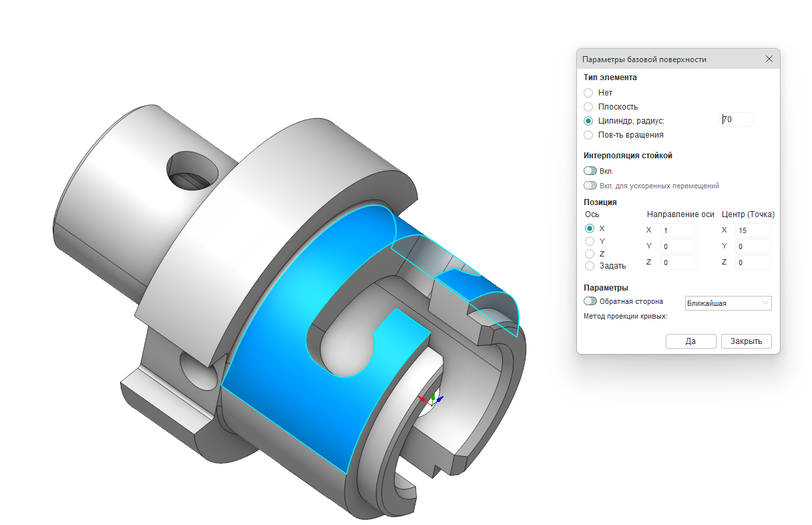Toggle 'Вкл. для ускоренных перемещений' switch
This screenshot has height=525, width=812.
[590, 186]
